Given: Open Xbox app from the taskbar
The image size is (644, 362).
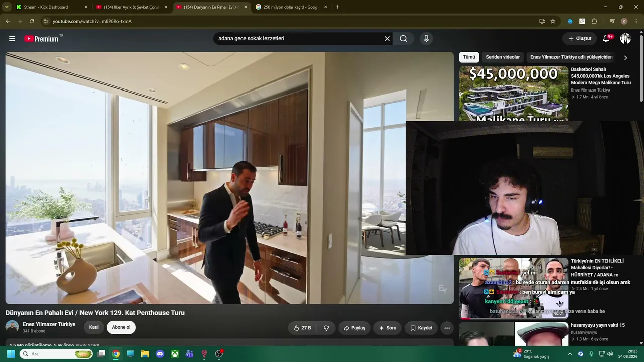Looking at the screenshot, I should 175,354.
